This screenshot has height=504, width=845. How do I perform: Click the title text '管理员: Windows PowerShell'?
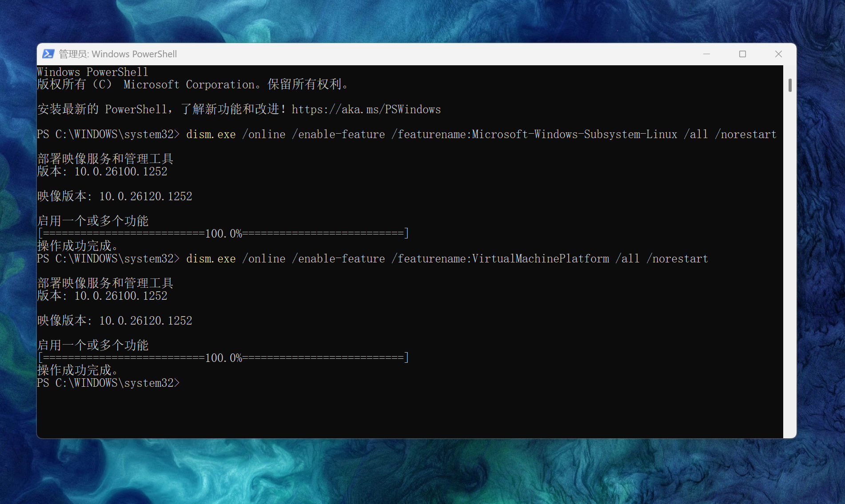click(118, 54)
